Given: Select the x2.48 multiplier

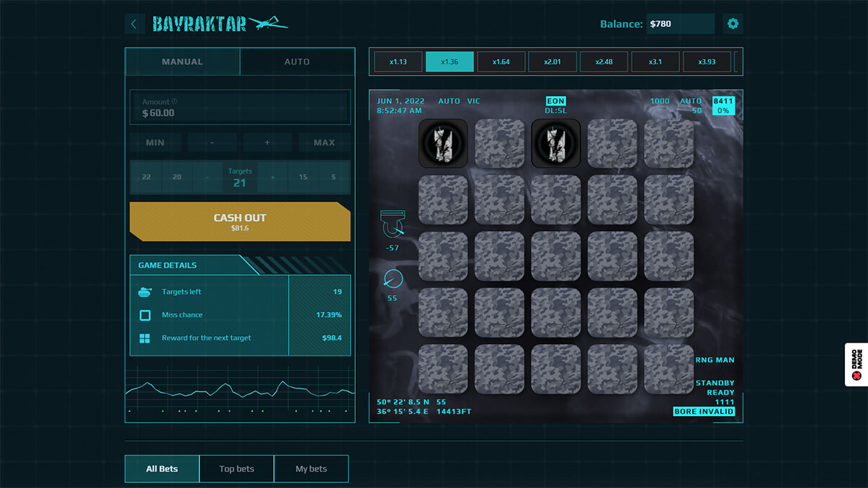Looking at the screenshot, I should tap(604, 62).
